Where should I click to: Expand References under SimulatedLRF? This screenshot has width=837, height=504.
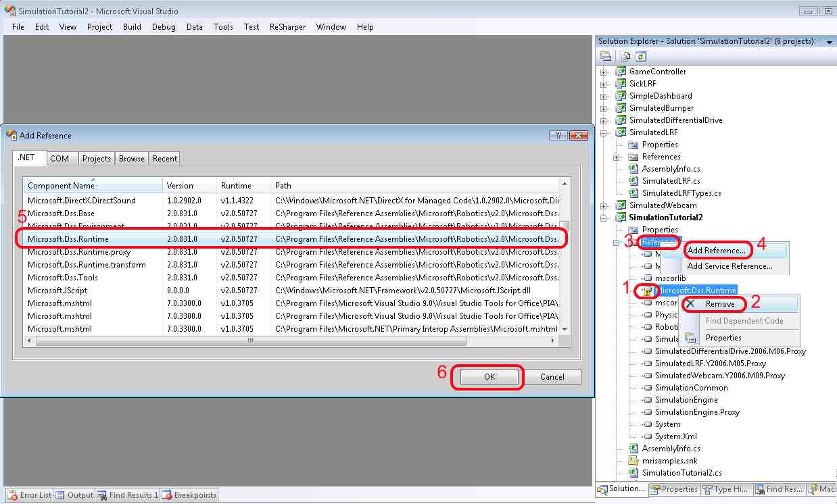pos(616,157)
